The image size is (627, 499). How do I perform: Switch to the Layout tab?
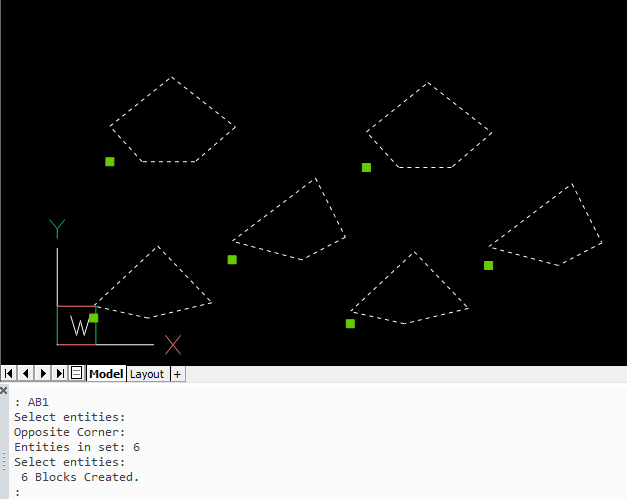coord(147,374)
